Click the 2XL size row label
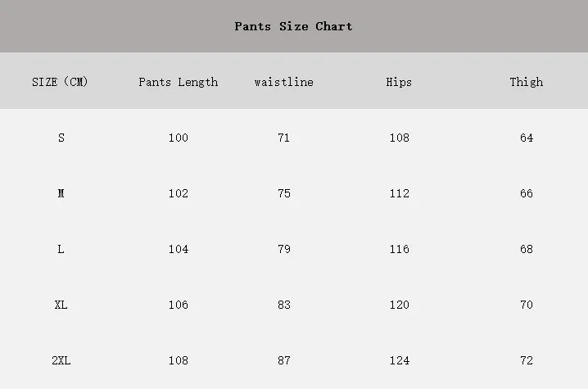The image size is (588, 389). click(61, 360)
